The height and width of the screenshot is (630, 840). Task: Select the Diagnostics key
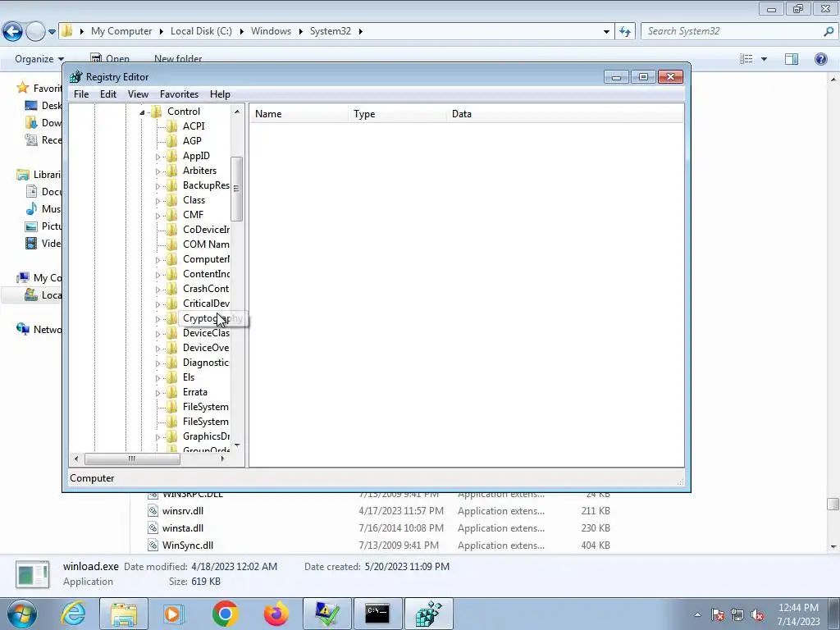pos(206,363)
